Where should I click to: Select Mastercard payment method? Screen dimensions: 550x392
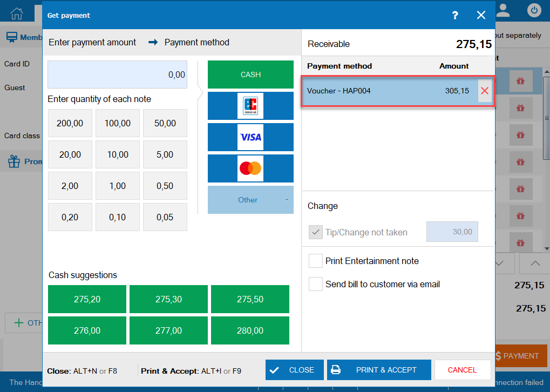pyautogui.click(x=250, y=168)
